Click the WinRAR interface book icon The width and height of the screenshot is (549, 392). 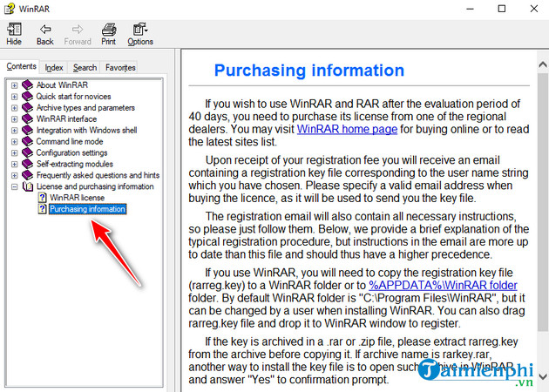(x=27, y=119)
